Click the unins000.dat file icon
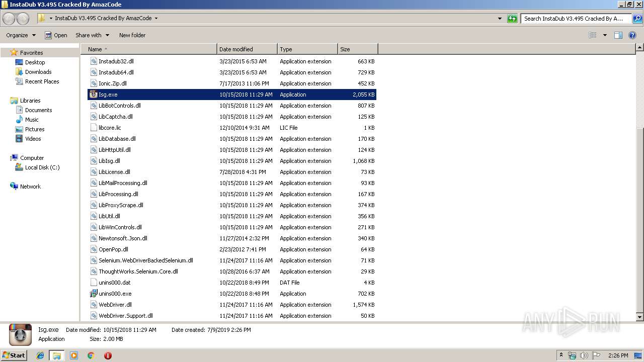Viewport: 644px width, 362px height. (x=93, y=283)
